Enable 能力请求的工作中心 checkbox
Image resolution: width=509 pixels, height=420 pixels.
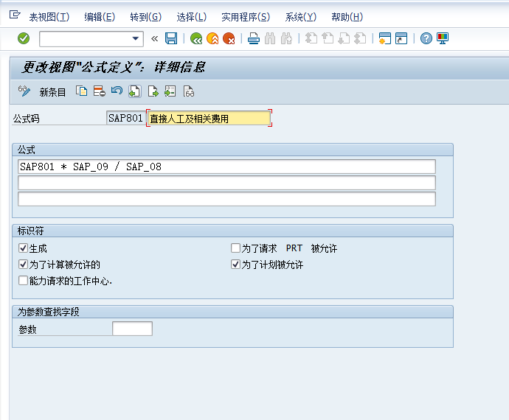[23, 281]
